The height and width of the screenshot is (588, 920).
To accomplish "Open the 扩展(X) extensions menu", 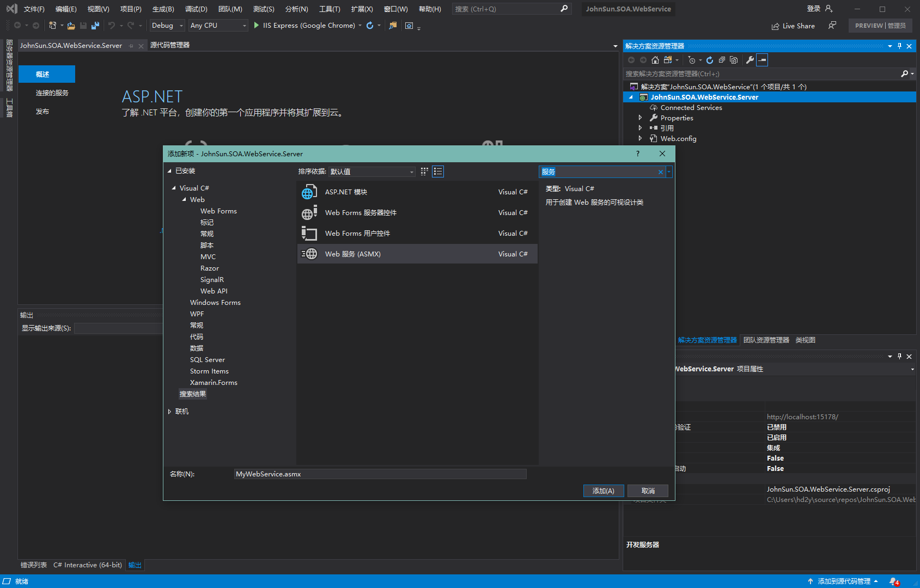I will tap(362, 9).
